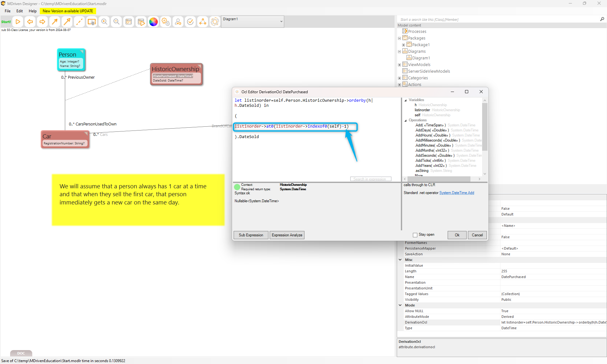
Task: Click the play arrow toolbar icon
Action: coord(18,22)
